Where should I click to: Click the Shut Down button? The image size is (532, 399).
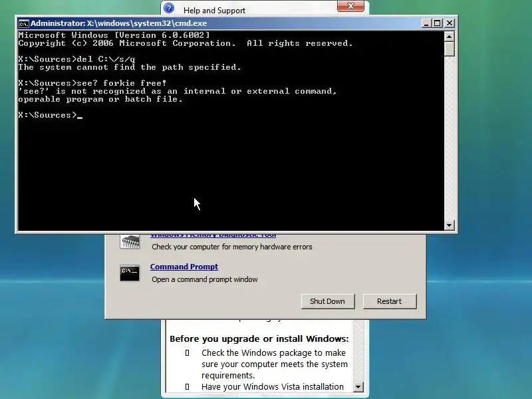[328, 301]
